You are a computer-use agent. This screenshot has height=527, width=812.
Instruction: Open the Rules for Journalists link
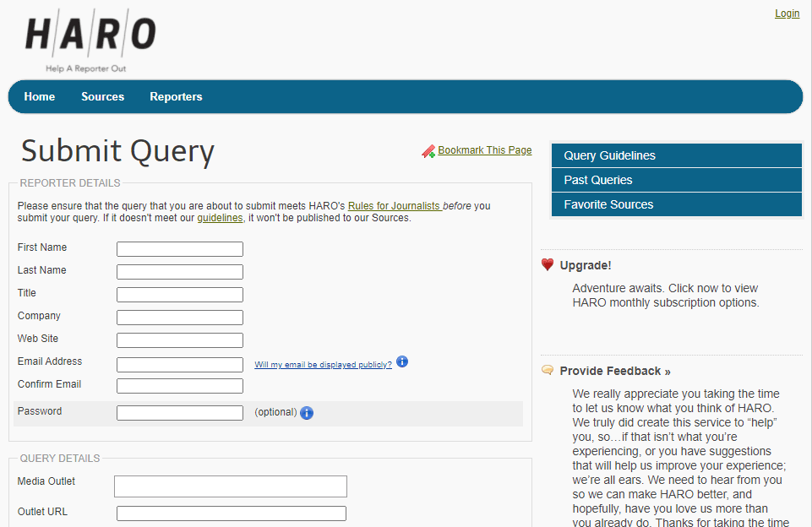click(x=395, y=205)
